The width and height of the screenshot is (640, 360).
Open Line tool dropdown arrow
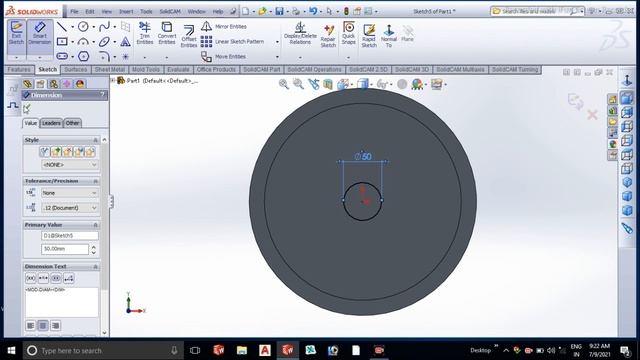72,27
